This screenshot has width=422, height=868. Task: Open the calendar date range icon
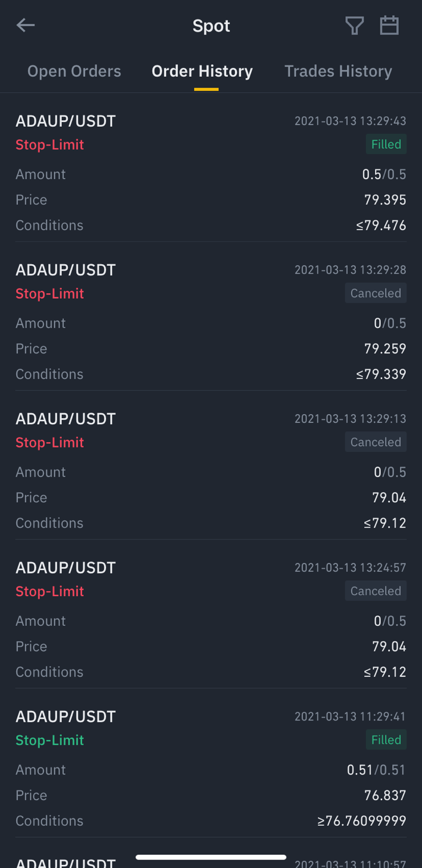389,26
